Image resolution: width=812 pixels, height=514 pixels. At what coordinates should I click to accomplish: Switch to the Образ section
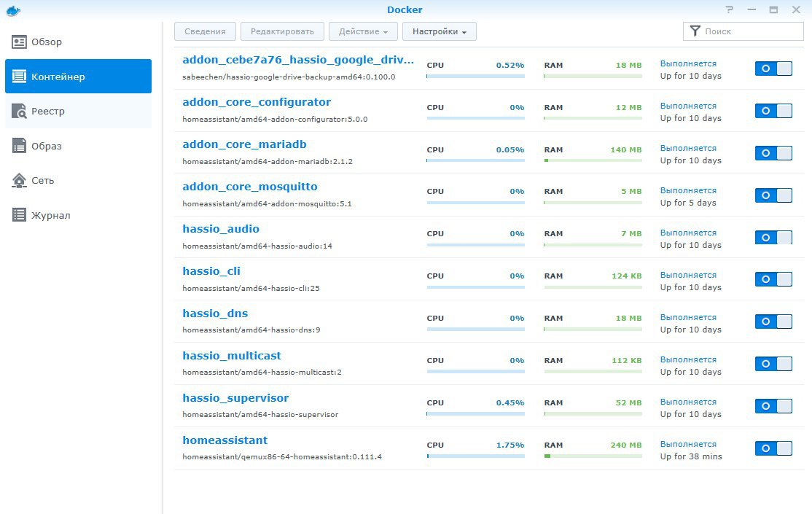click(x=78, y=146)
